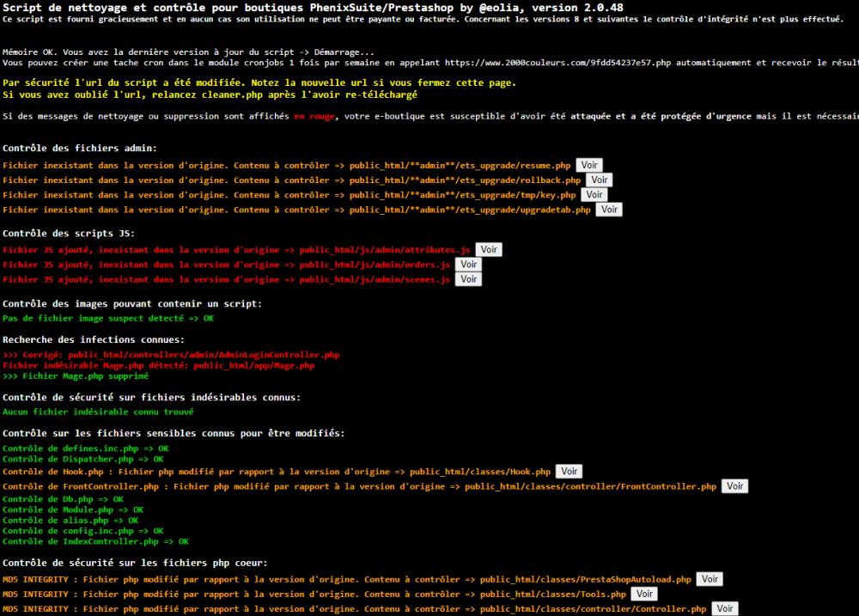Image resolution: width=859 pixels, height=616 pixels.
Task: View the js/admin/scenes.js file via Voir
Action: click(468, 279)
